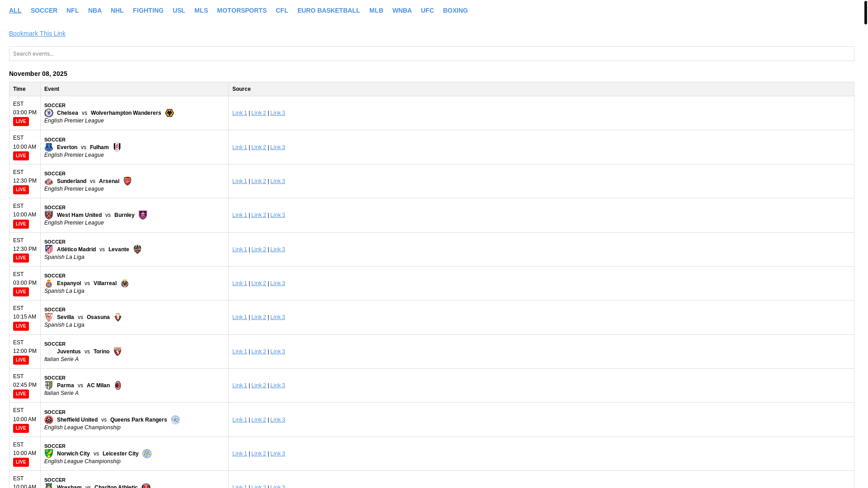This screenshot has width=868, height=488.
Task: Open the UFC category
Action: pyautogui.click(x=427, y=10)
